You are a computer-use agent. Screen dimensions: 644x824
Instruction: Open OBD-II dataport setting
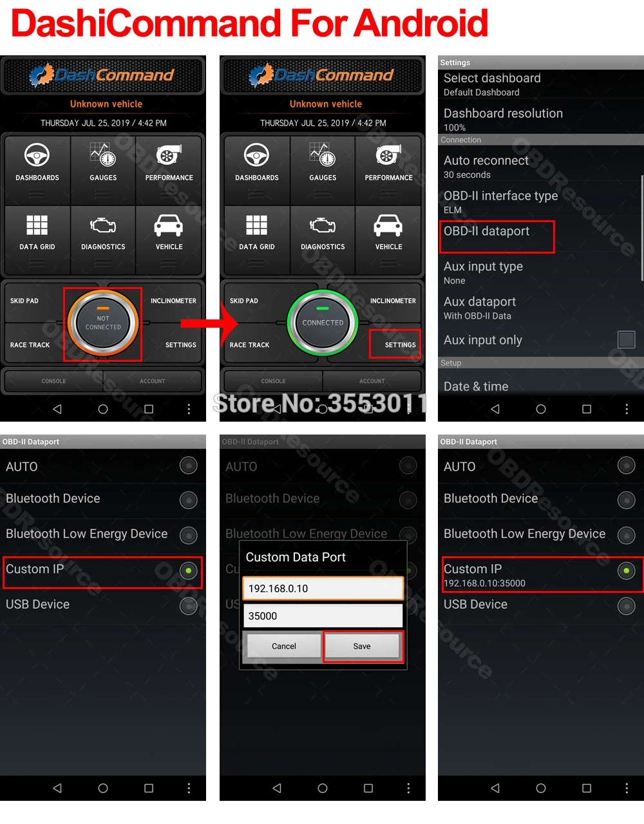pos(540,237)
